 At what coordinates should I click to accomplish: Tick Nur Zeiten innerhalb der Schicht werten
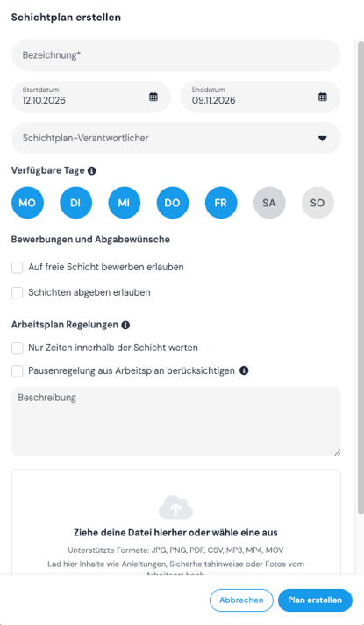point(18,348)
